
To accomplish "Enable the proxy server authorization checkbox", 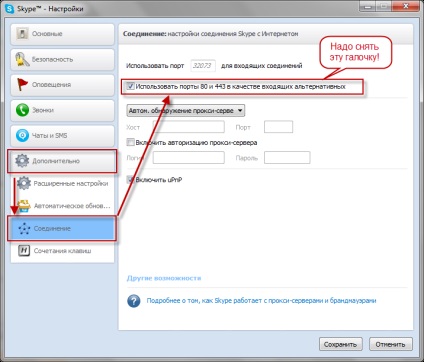I will click(x=130, y=143).
